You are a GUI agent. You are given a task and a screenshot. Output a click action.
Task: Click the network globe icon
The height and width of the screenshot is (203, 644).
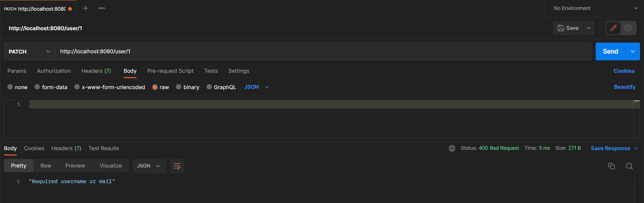pyautogui.click(x=452, y=148)
